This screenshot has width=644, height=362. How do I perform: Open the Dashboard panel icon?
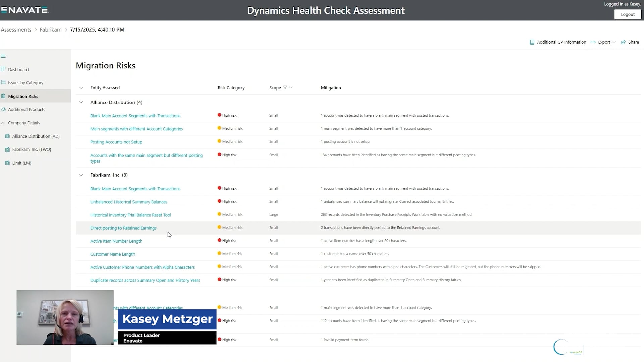pyautogui.click(x=3, y=69)
